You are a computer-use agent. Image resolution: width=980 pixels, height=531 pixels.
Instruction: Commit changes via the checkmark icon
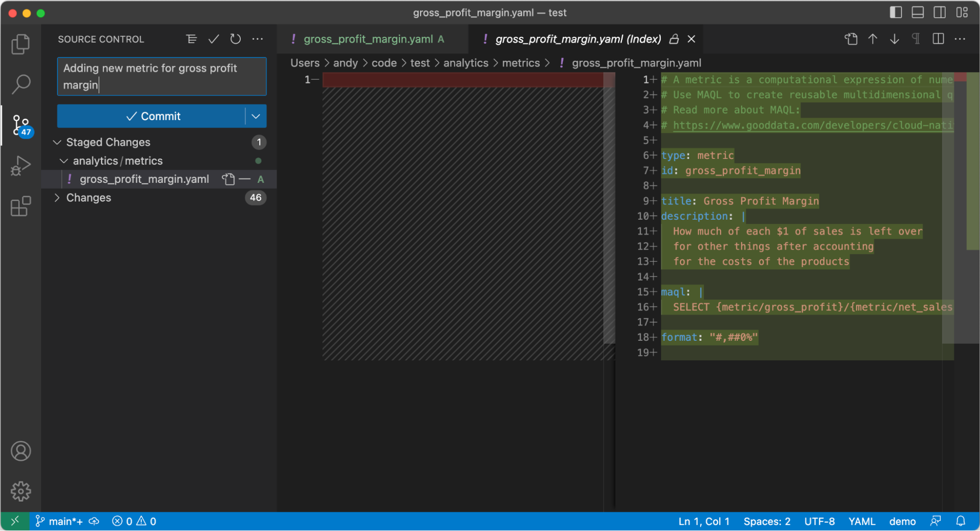(213, 39)
